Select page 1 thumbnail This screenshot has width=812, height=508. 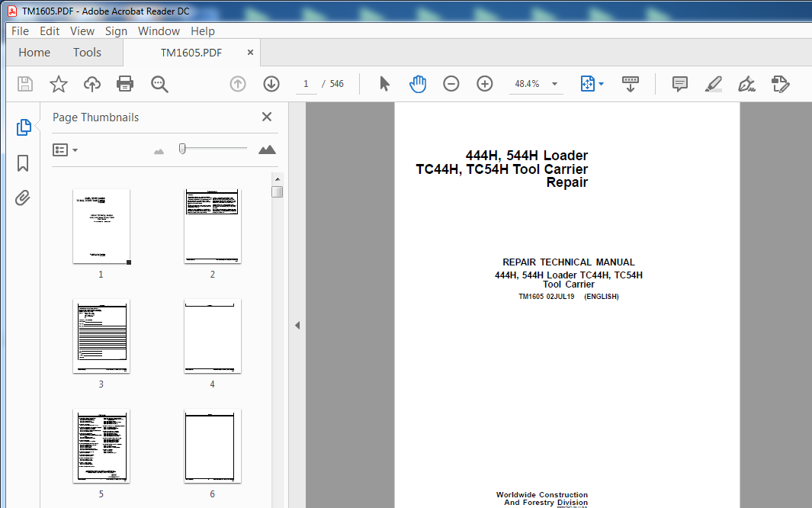101,227
